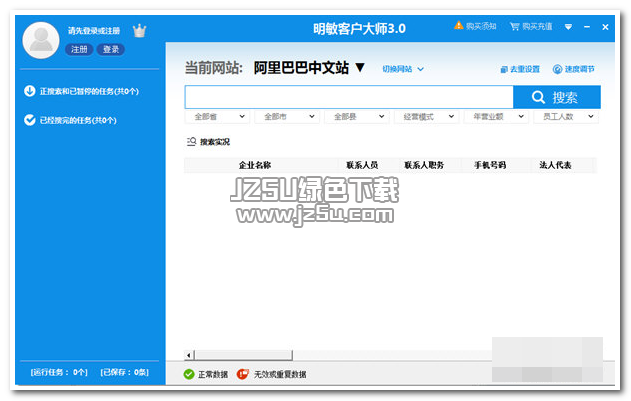Screen dimensions: 631x401
Task: Expand the 阿里巴巴中文站 site triangle
Action: tap(360, 67)
